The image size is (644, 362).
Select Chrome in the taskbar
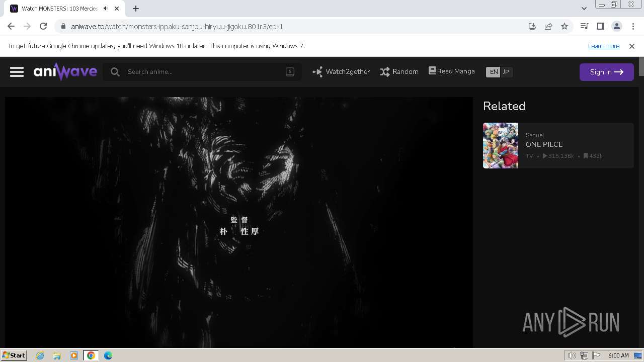pos(91,355)
